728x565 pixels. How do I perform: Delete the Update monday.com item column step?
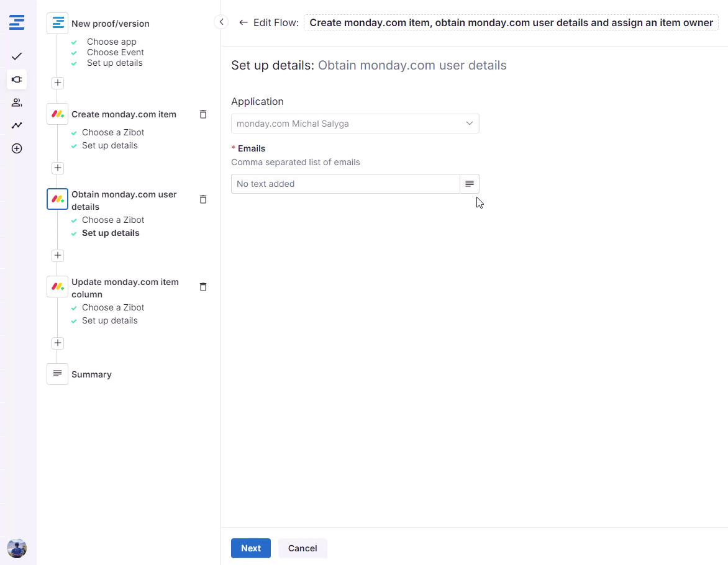click(x=202, y=287)
